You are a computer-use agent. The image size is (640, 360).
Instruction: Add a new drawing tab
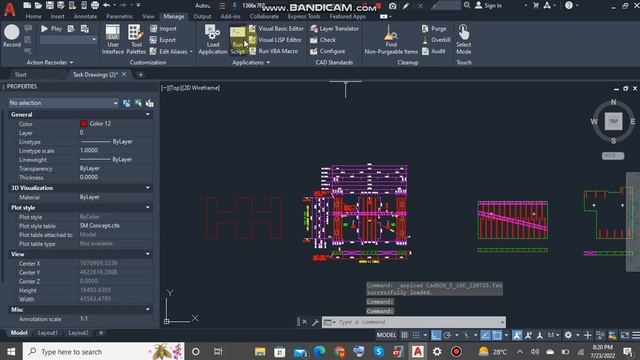tap(140, 75)
